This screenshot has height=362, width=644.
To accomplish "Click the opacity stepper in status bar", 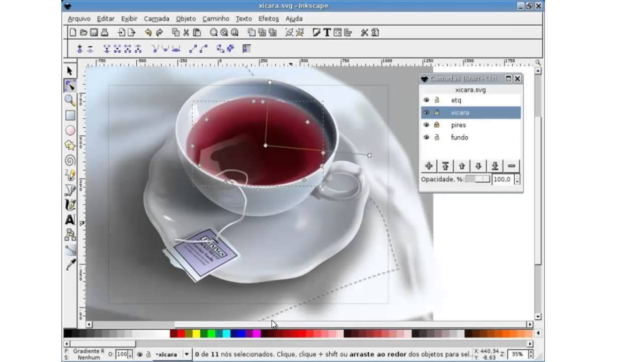I will pos(130,354).
